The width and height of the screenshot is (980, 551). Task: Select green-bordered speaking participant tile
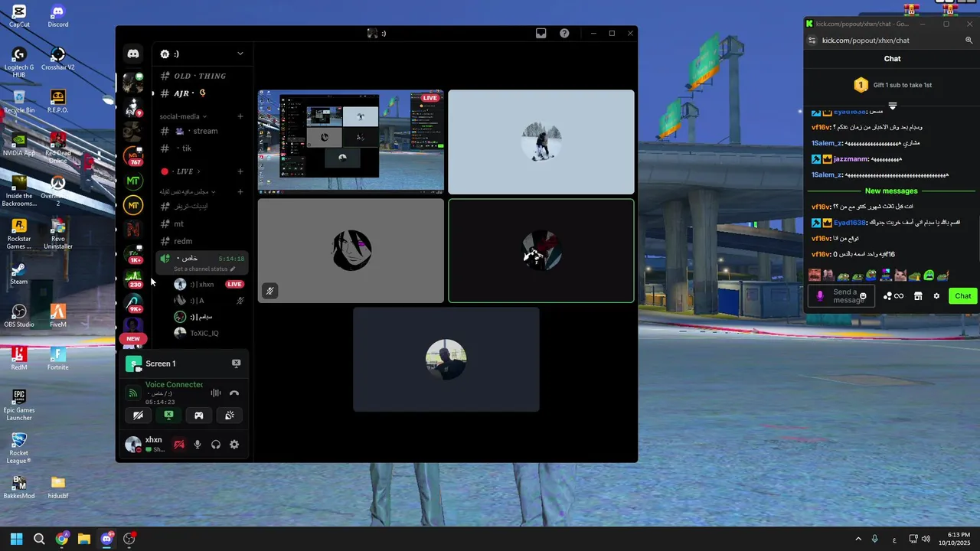coord(541,251)
